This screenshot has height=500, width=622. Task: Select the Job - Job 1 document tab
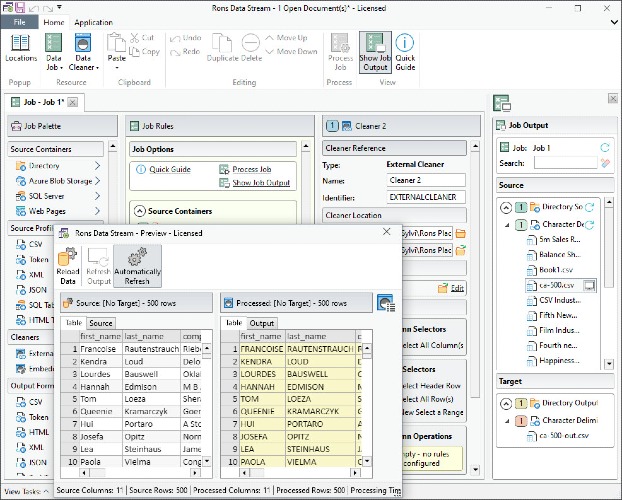click(43, 102)
